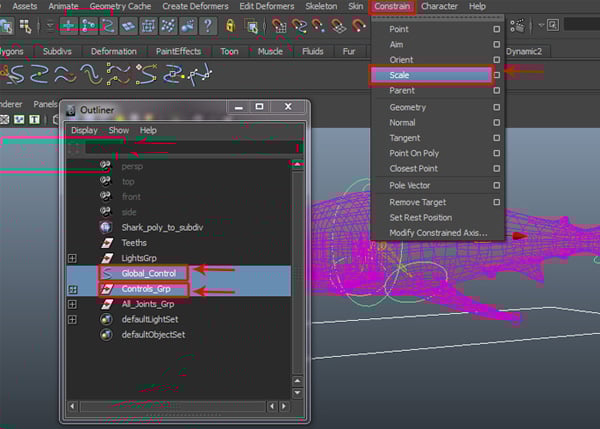The image size is (600, 429).
Task: Open the viewport Panels menu
Action: click(45, 104)
